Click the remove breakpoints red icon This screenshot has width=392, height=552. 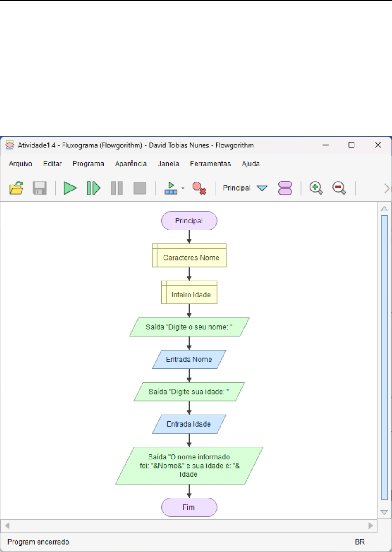[x=199, y=188]
